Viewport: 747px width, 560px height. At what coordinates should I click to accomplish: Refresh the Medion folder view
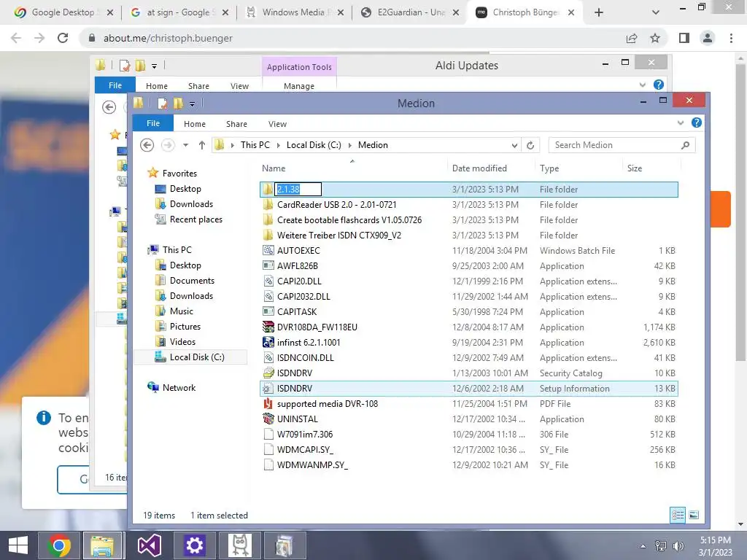coord(530,145)
